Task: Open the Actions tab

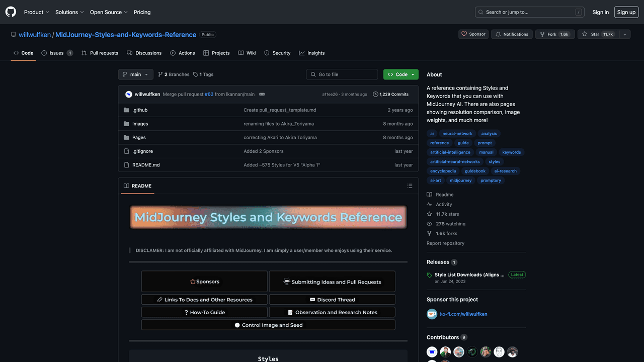Action: [183, 53]
